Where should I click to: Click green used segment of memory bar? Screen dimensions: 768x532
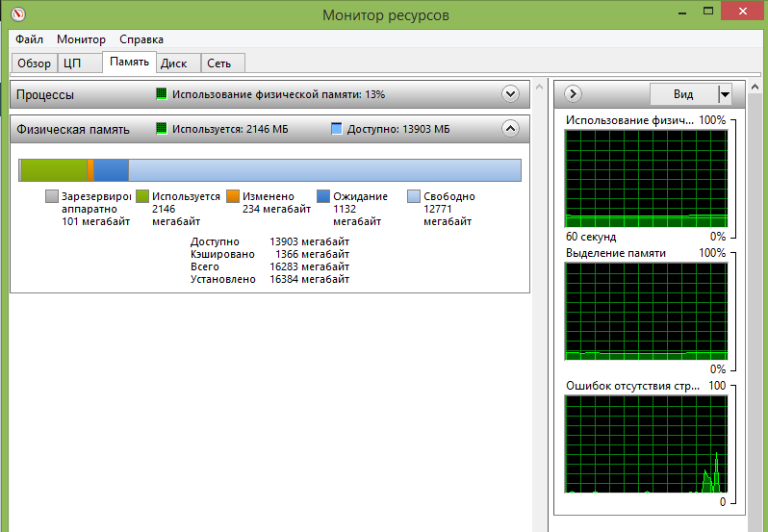coord(54,170)
